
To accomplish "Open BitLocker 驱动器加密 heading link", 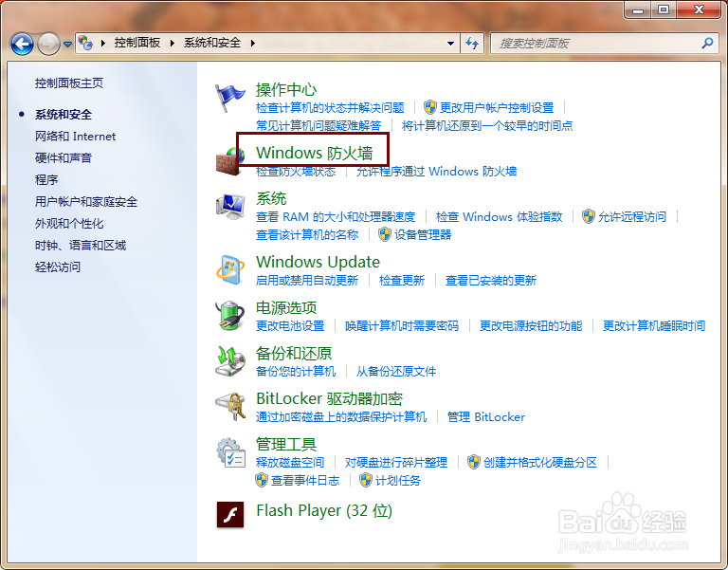I will point(329,398).
